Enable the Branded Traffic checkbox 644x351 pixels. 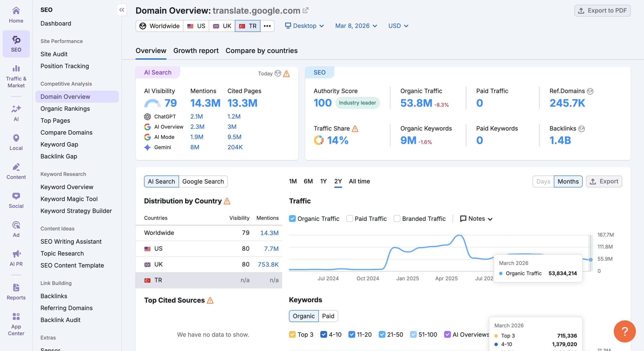[397, 218]
